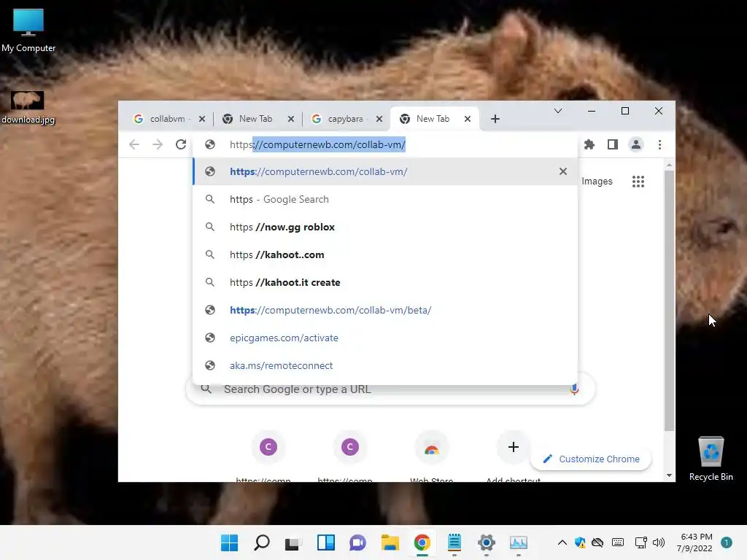Choose the 'https //kahoot..com' suggestion

[385, 254]
